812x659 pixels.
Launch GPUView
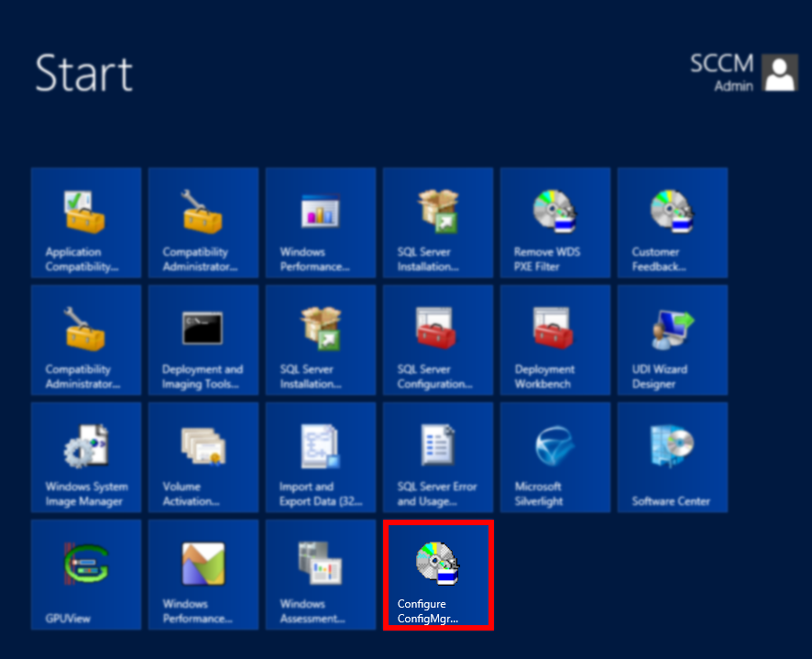(x=86, y=574)
